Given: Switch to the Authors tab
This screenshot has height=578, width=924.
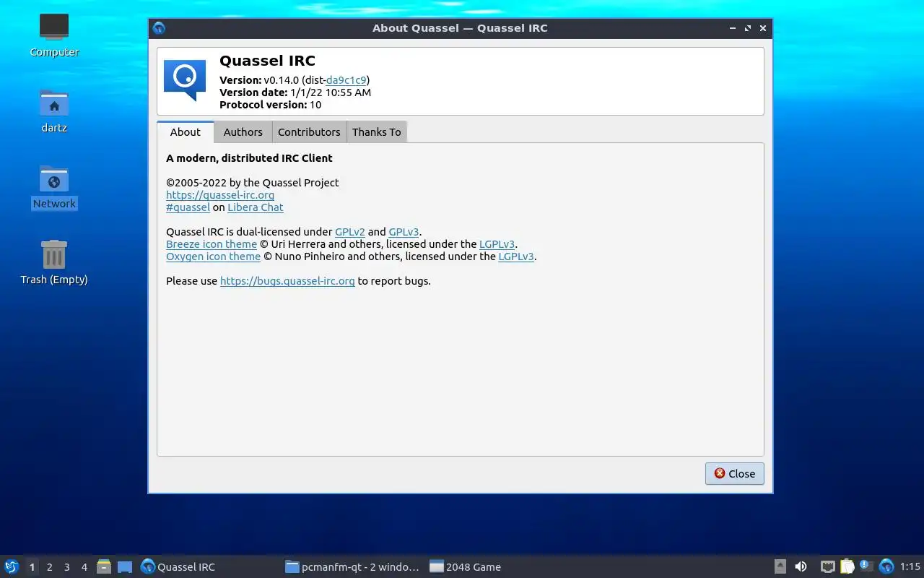Looking at the screenshot, I should tap(243, 131).
